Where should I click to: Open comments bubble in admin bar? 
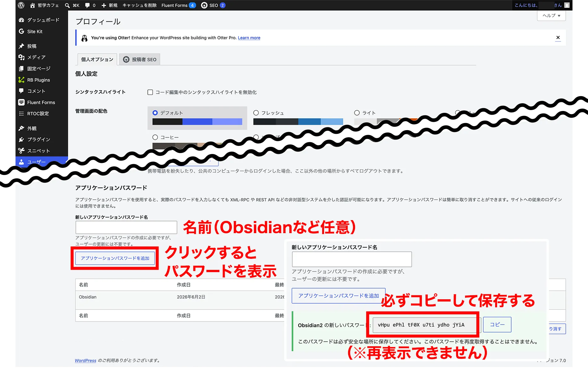(x=87, y=5)
